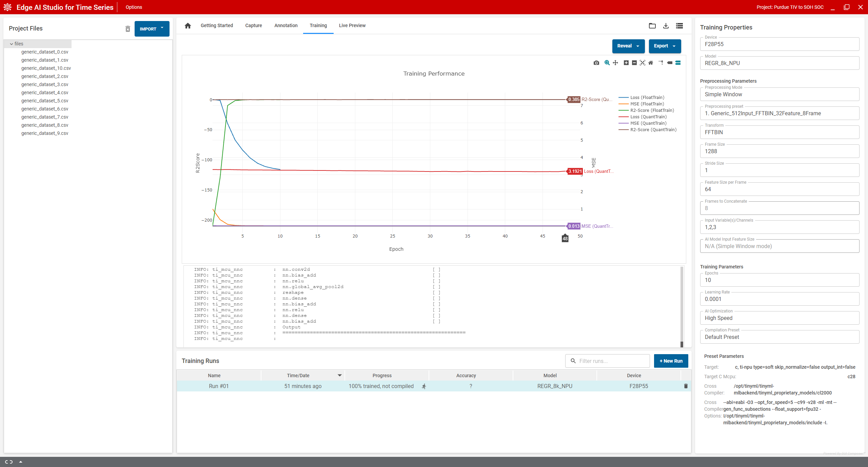Click the autoscale plot icon
The height and width of the screenshot is (467, 868).
pyautogui.click(x=643, y=63)
